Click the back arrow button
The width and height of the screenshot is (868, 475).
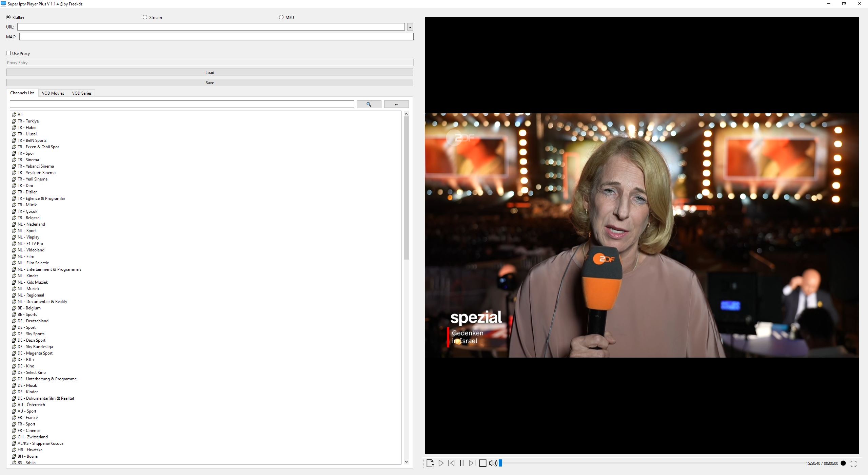pos(396,104)
